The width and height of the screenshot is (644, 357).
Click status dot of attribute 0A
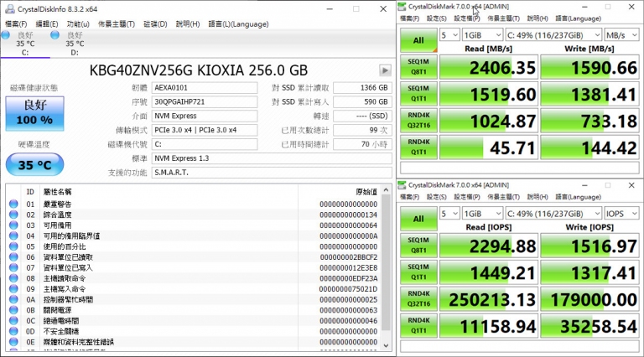point(13,299)
